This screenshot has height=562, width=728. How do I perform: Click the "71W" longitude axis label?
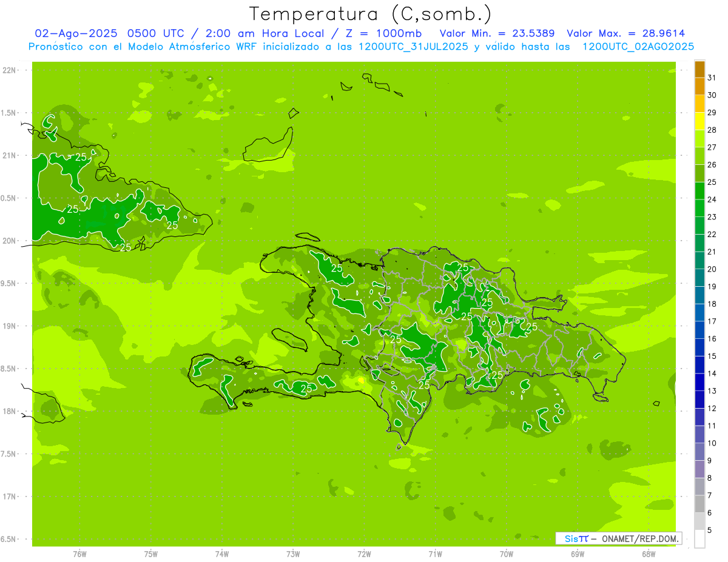[435, 554]
